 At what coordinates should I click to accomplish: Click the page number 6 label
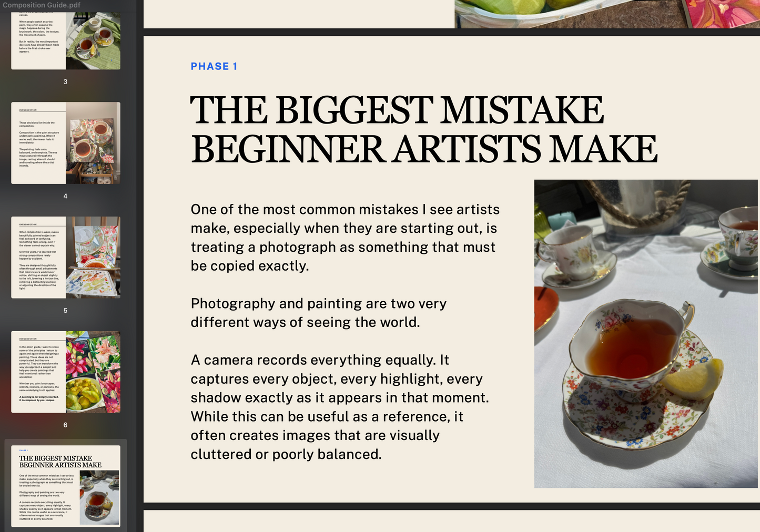point(65,425)
